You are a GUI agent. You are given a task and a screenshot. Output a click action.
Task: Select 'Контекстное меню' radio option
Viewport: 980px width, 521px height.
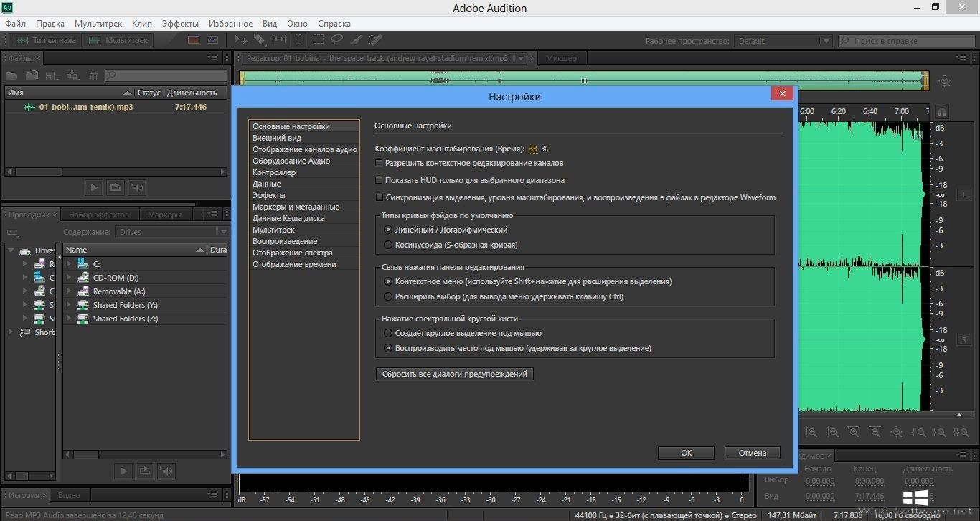click(x=388, y=281)
